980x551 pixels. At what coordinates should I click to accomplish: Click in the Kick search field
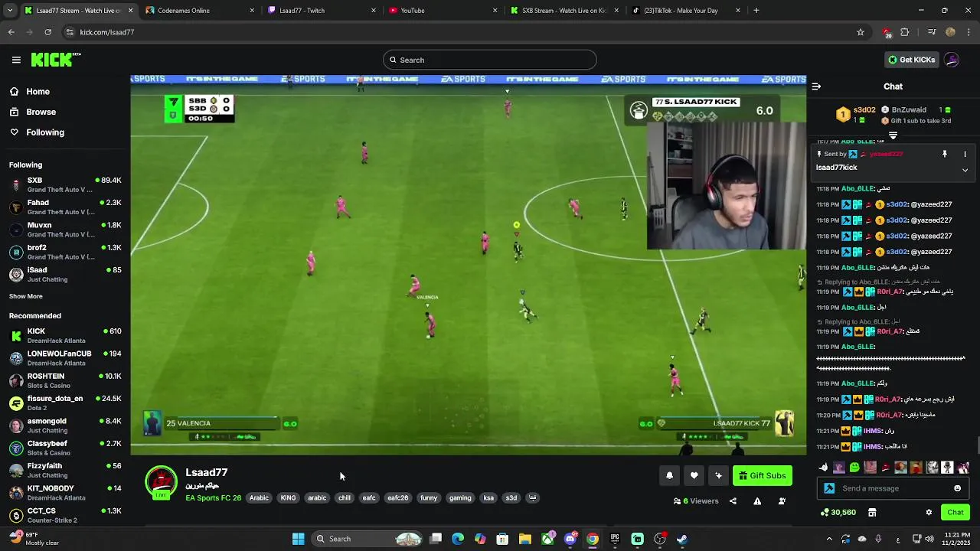(490, 60)
